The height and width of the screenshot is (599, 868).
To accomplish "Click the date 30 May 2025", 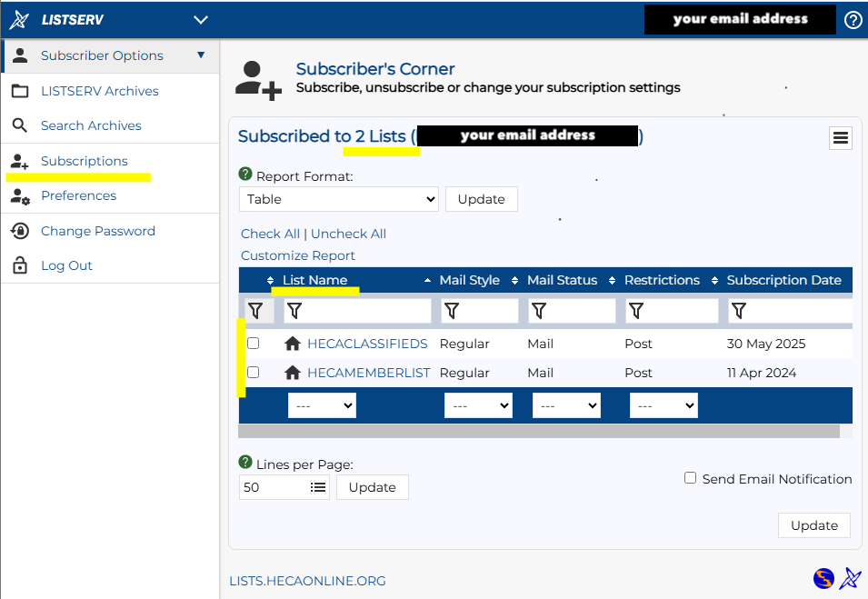I will click(766, 344).
